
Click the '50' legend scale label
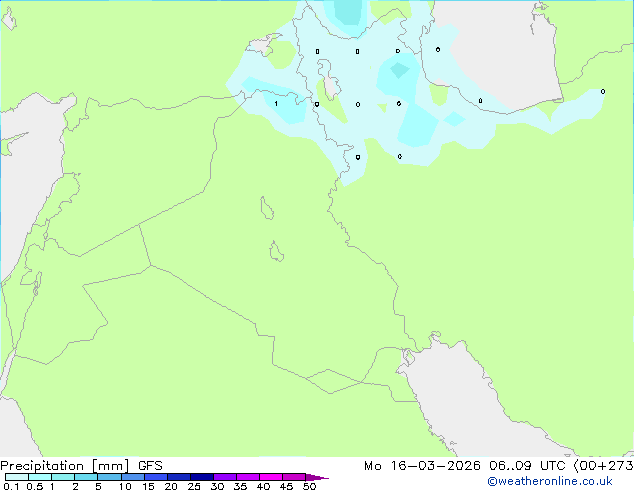[x=309, y=486]
